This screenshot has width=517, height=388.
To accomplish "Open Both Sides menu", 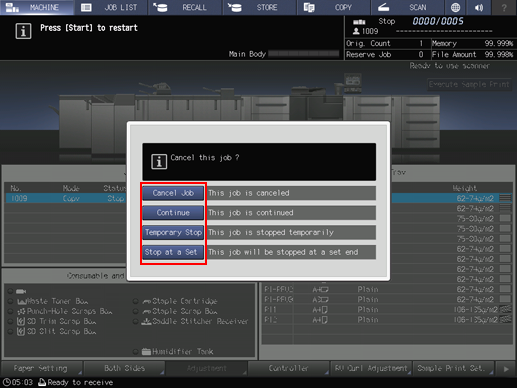I will 124,368.
